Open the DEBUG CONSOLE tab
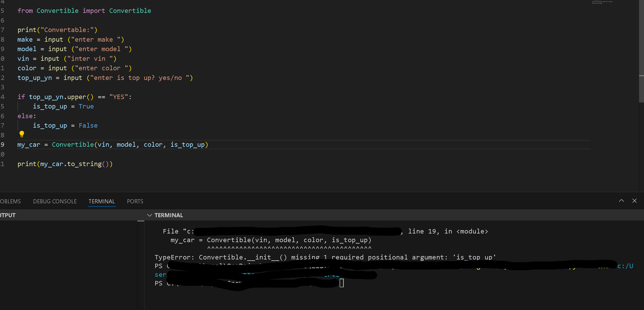The image size is (644, 310). point(55,201)
